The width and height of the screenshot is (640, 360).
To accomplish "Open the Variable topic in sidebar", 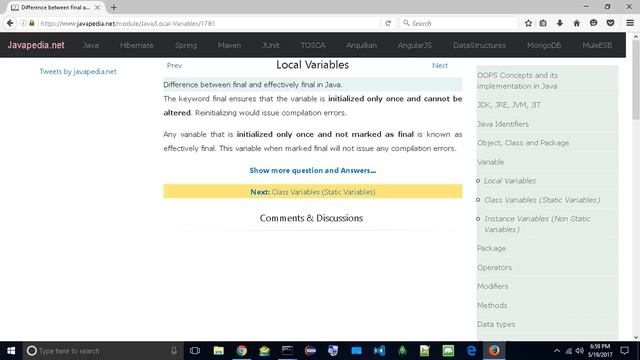I will pyautogui.click(x=490, y=162).
